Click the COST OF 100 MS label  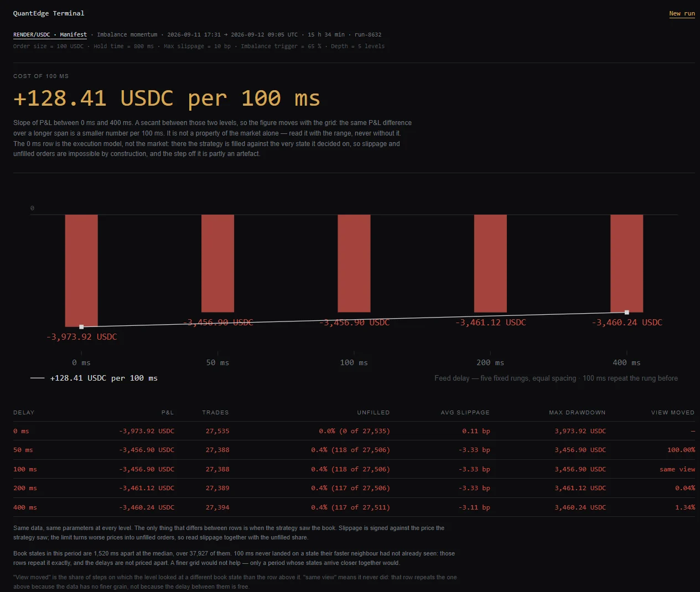tap(41, 76)
